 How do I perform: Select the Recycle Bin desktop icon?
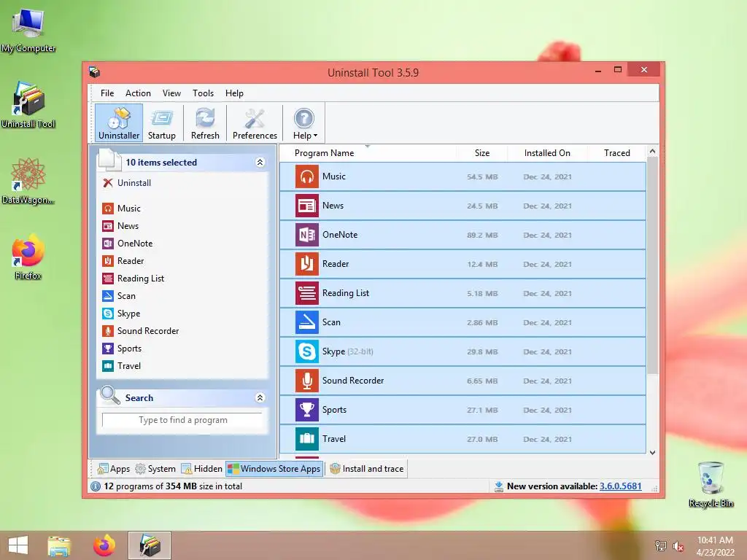pyautogui.click(x=711, y=484)
